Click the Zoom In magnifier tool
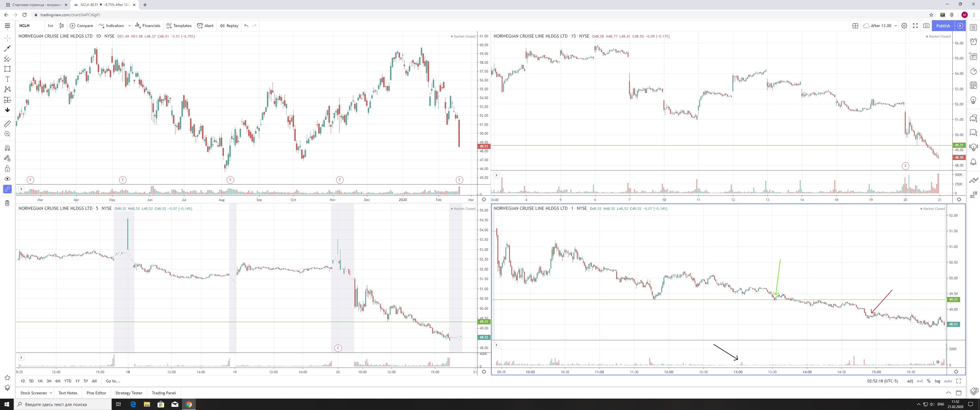 [7, 134]
